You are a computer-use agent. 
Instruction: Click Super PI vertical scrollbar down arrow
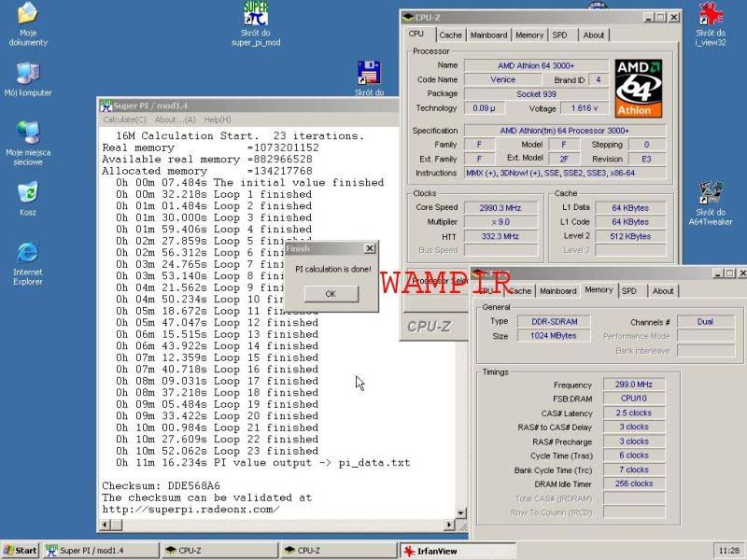(460, 513)
